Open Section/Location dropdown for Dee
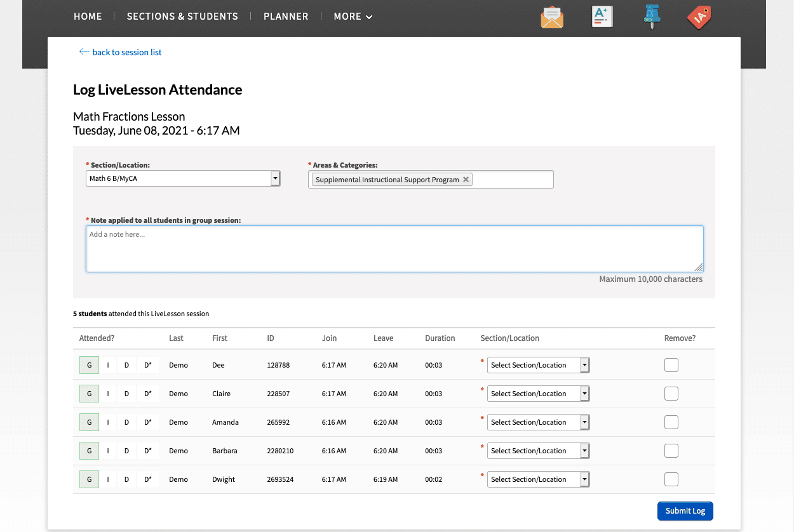The image size is (794, 532). 539,365
